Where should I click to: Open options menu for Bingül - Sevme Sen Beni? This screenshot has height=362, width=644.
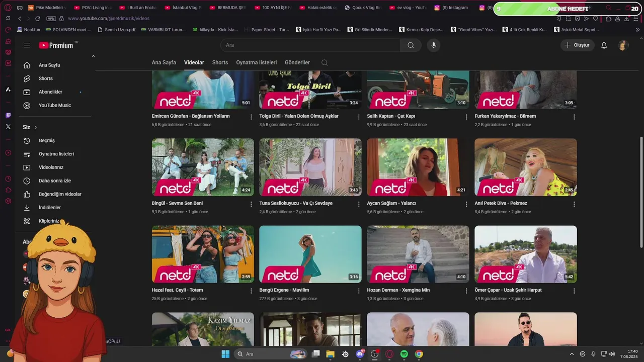pos(251,204)
